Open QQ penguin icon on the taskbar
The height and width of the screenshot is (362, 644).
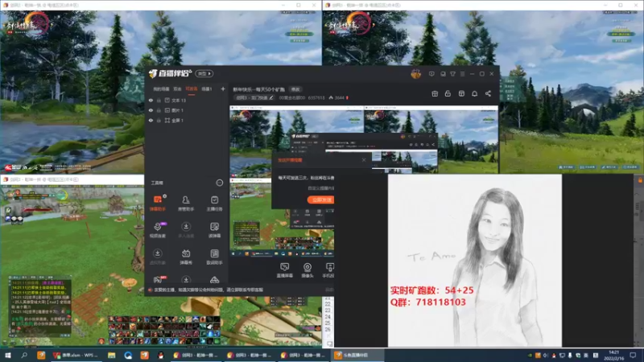coord(160,355)
